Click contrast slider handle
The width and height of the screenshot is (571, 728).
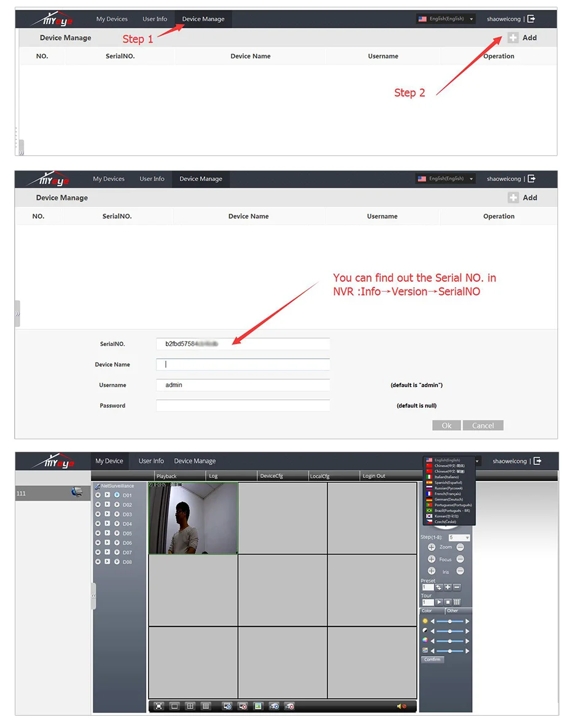(x=449, y=631)
